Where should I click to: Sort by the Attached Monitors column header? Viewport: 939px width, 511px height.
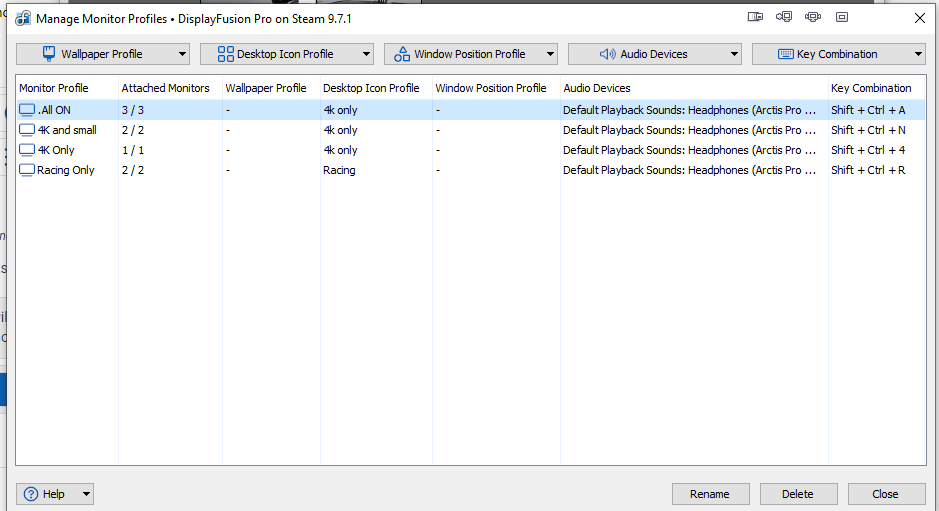tap(165, 88)
